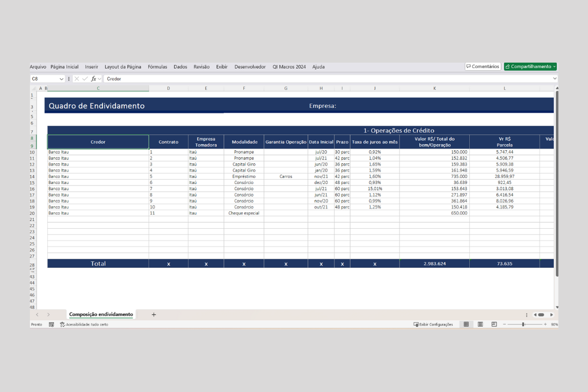Click the formula bar input showing Credor

pyautogui.click(x=327, y=79)
